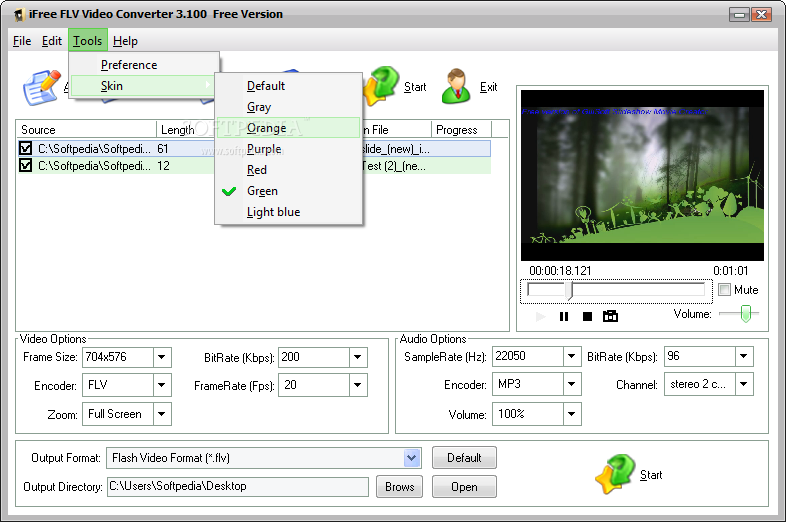Open the audio BitRate 96 dropdown

(x=744, y=357)
